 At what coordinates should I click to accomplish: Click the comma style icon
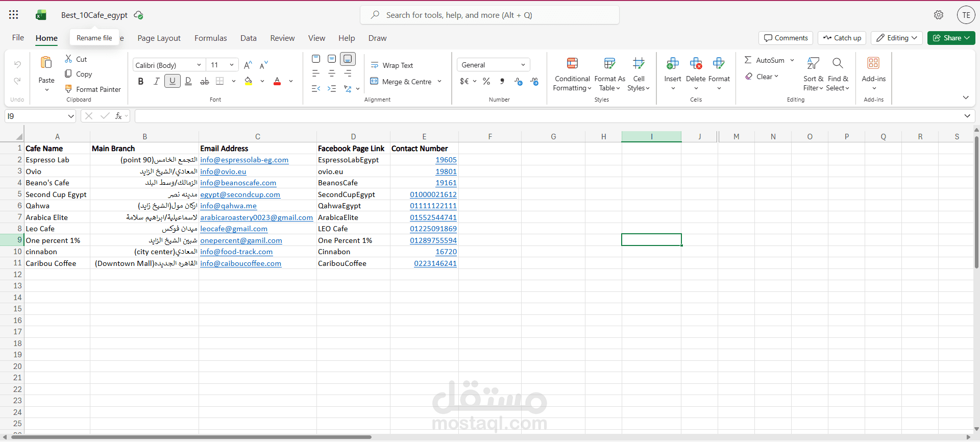click(502, 81)
